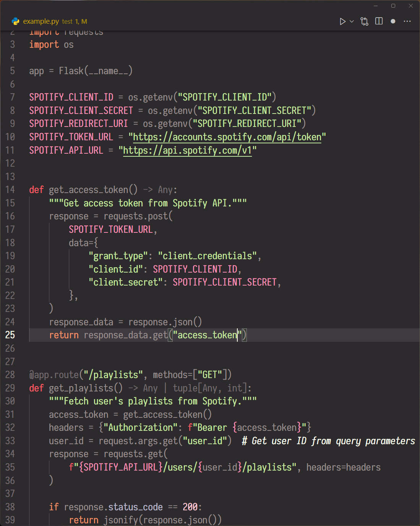Open the accounts.spotify.com token URL link
This screenshot has height=526, width=420.
(227, 137)
